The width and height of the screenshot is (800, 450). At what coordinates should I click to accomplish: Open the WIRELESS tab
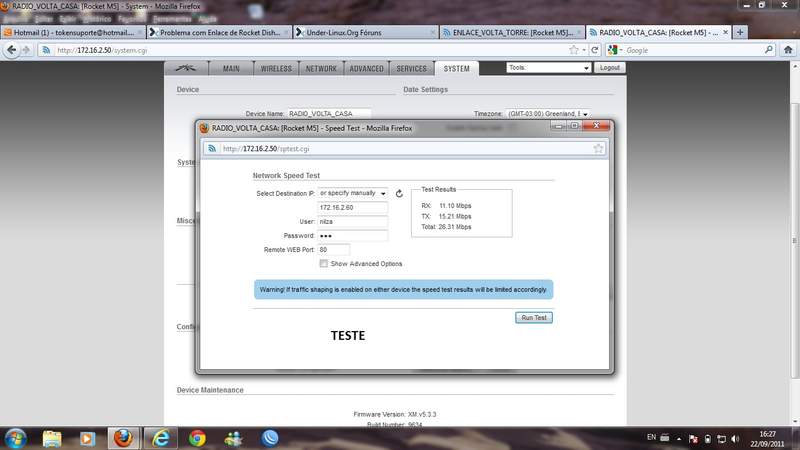coord(276,68)
